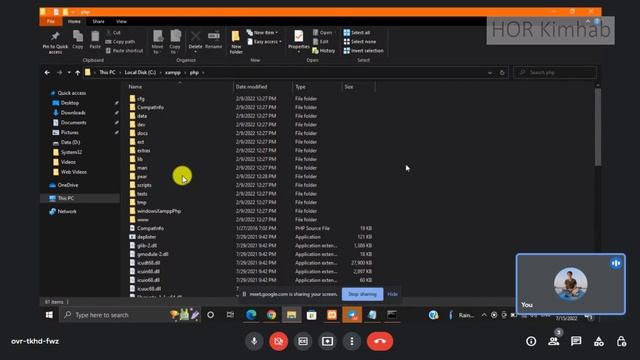Screen dimensions: 640x360
Task: Sort by Date modified column header
Action: click(x=263, y=87)
